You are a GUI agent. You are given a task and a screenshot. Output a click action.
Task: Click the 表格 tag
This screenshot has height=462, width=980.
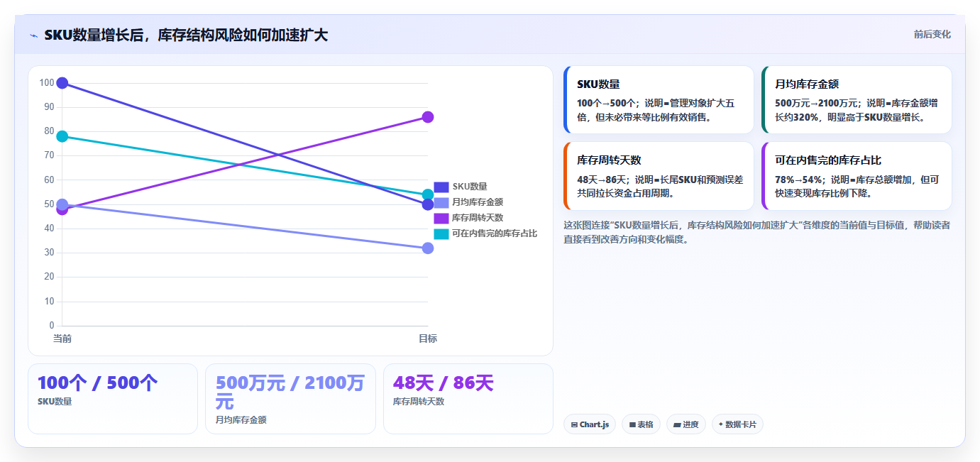[x=641, y=424]
